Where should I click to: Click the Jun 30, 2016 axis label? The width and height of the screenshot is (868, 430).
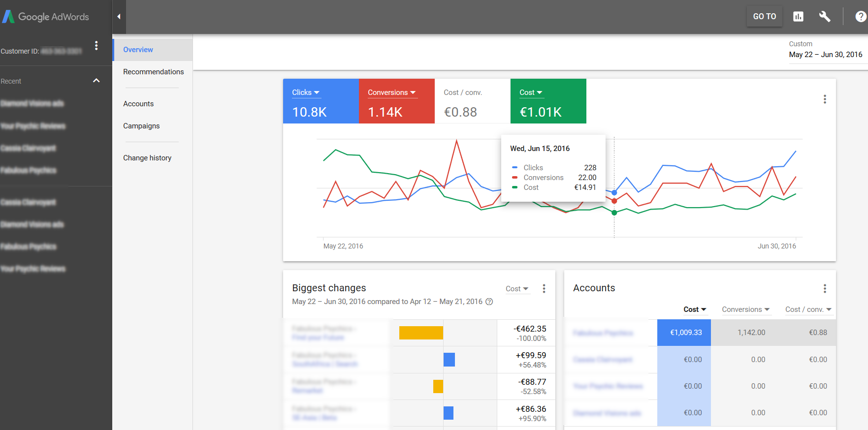click(777, 246)
